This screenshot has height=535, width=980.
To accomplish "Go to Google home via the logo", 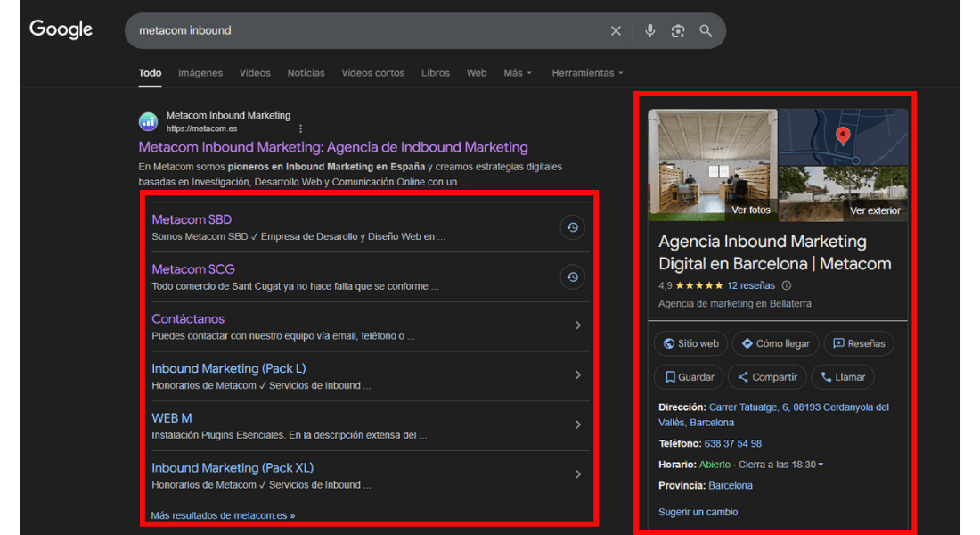I will tap(61, 29).
